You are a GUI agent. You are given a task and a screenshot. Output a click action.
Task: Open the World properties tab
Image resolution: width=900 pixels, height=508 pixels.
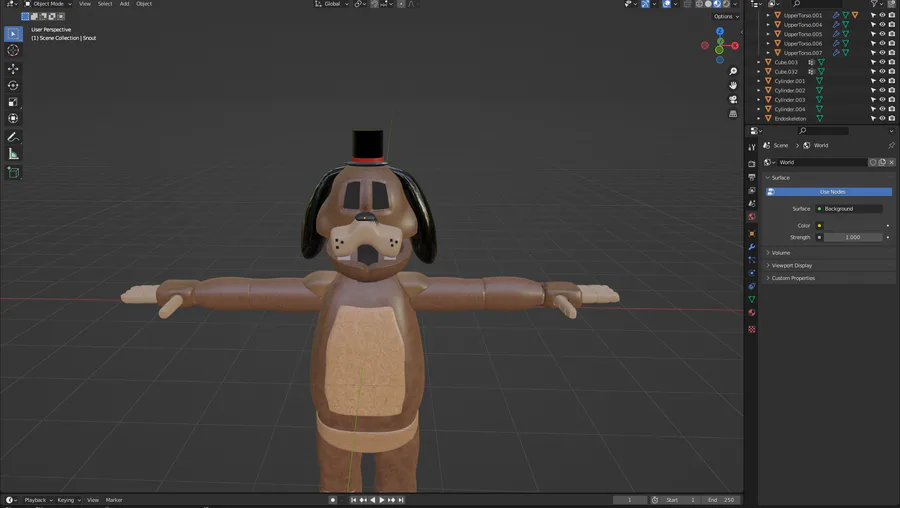[x=752, y=216]
